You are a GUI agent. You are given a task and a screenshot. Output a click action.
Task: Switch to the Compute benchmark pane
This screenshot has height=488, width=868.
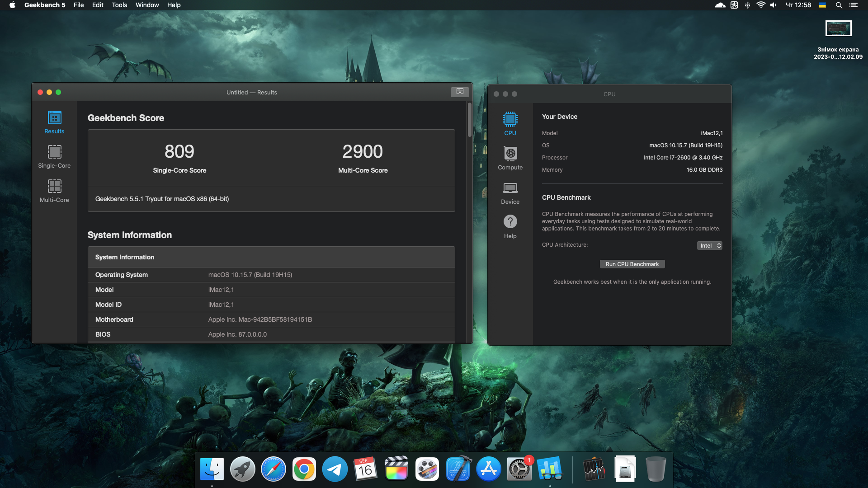[510, 158]
